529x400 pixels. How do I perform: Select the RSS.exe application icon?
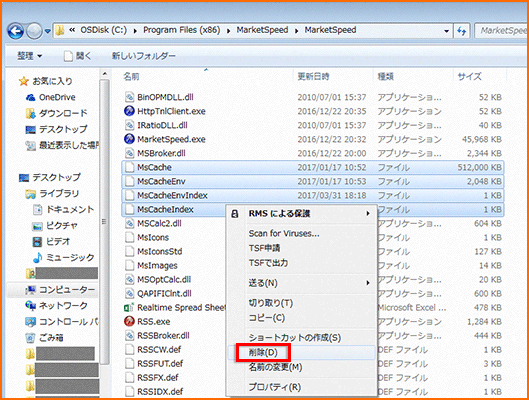[129, 321]
